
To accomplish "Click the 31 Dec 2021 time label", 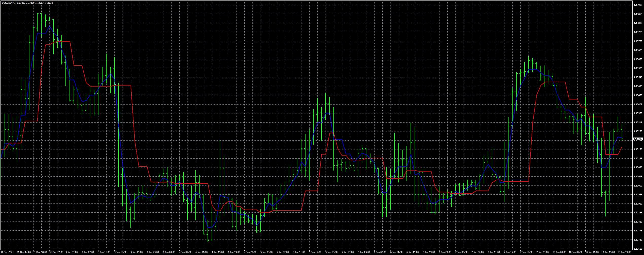I will (7, 252).
